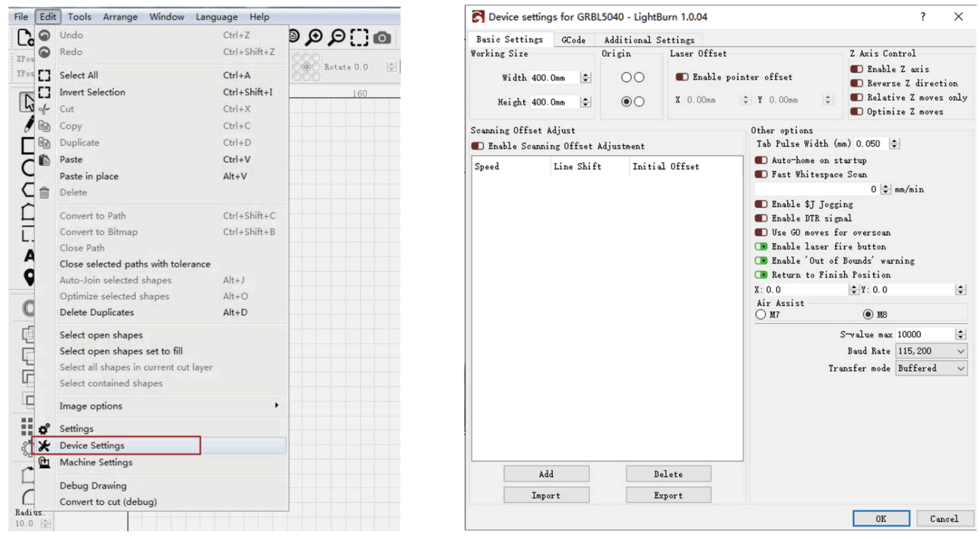
Task: Open the Tools menu
Action: (79, 17)
